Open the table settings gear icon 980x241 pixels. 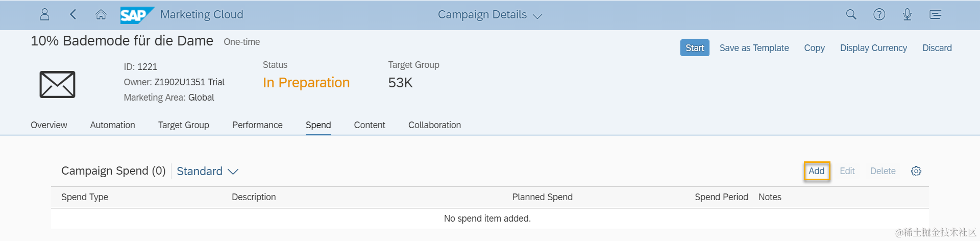pos(916,171)
